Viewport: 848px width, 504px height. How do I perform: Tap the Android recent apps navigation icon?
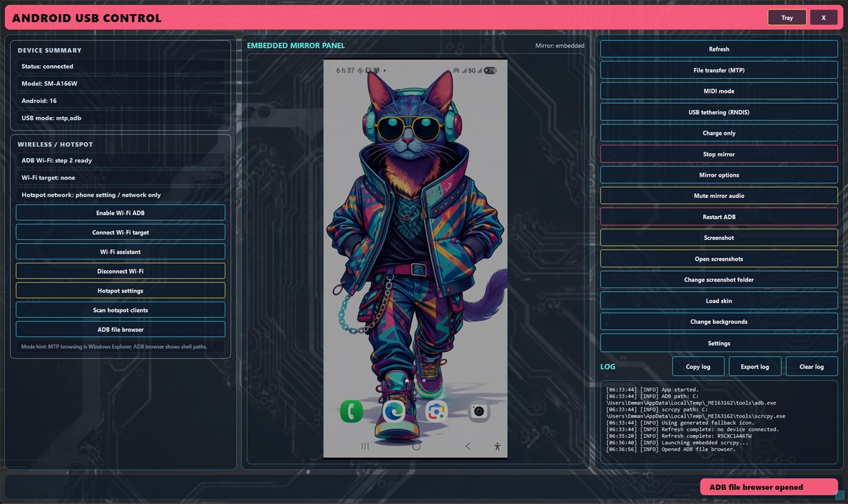tap(365, 446)
